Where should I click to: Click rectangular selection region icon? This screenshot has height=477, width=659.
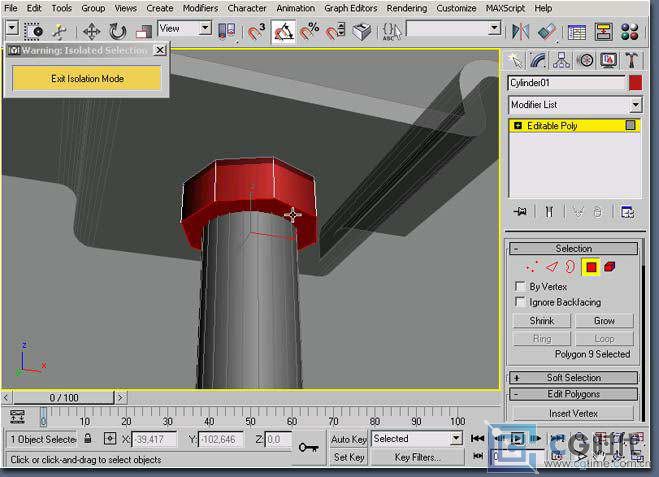point(33,32)
